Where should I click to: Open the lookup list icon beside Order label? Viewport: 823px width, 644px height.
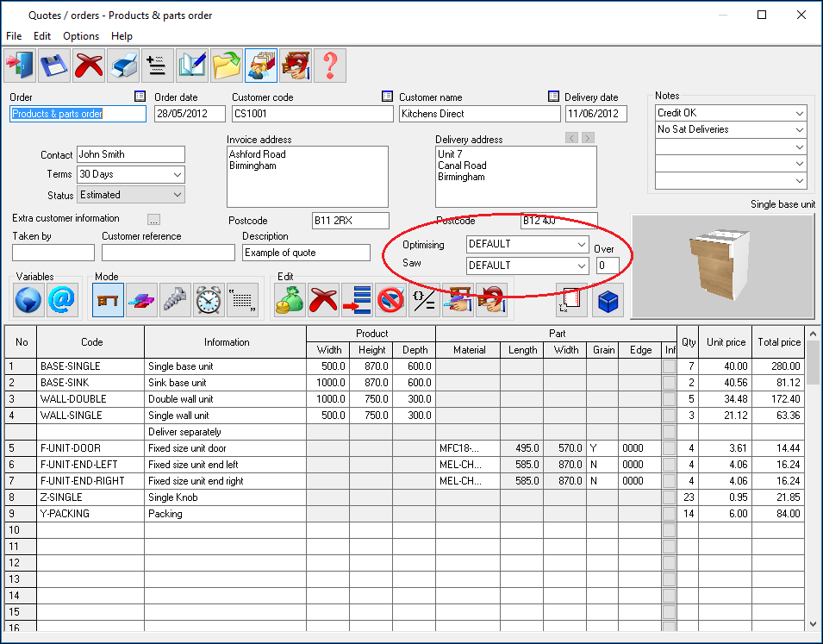click(140, 97)
